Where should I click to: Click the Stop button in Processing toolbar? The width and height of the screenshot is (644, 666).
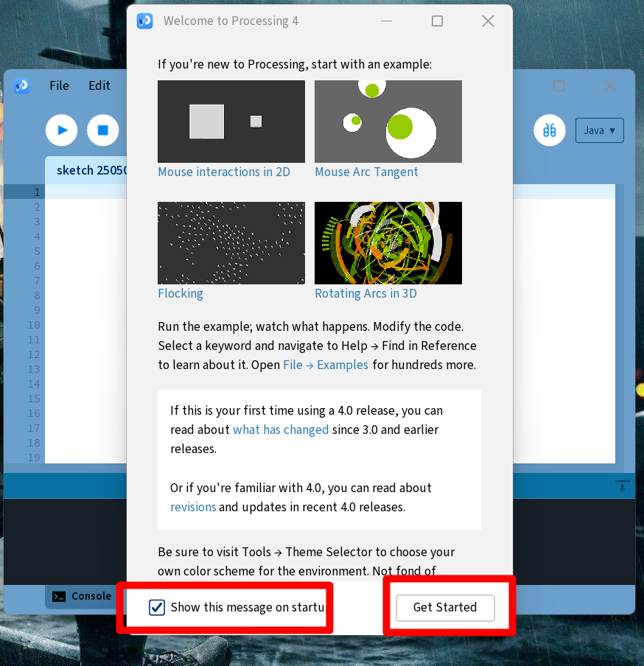point(103,130)
